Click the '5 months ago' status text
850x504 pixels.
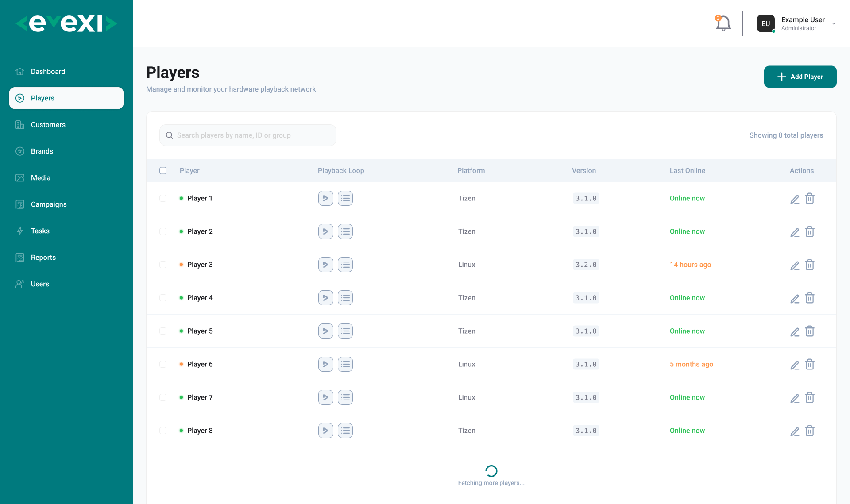[x=692, y=364]
